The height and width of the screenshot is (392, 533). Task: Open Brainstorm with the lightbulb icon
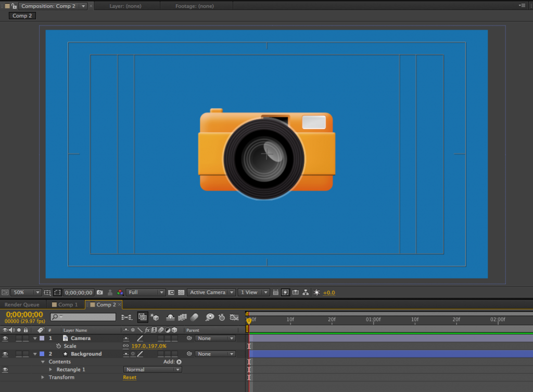(210, 317)
